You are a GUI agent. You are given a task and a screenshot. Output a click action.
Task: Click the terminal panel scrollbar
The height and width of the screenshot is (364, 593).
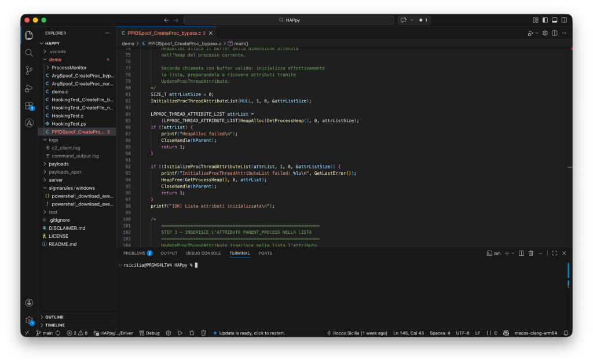click(568, 272)
